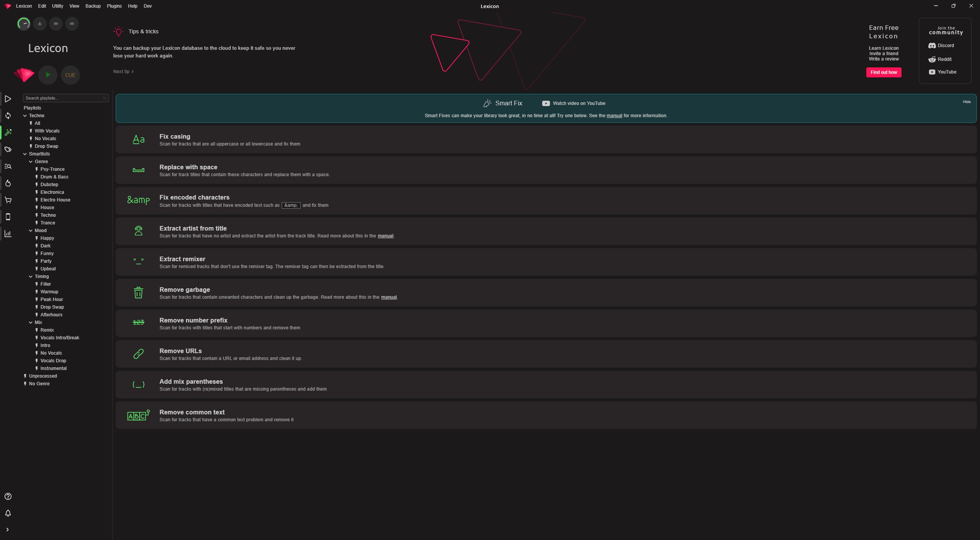The image size is (980, 540).
Task: Collapse the Mood smartlist group
Action: coord(30,230)
